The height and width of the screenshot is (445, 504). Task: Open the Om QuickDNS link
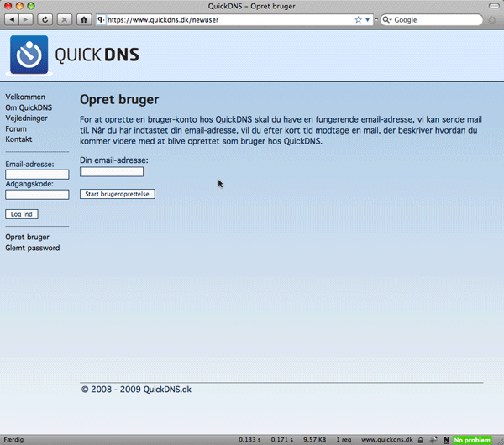click(x=29, y=107)
